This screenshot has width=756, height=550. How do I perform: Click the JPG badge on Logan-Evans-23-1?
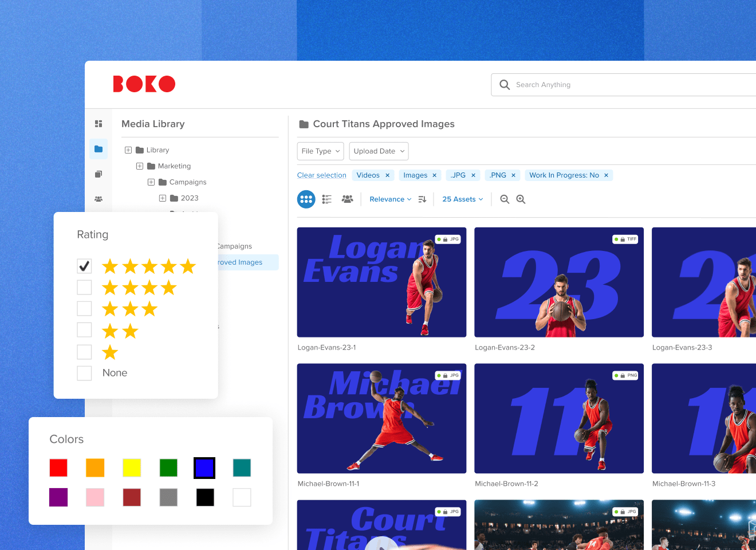tap(448, 239)
